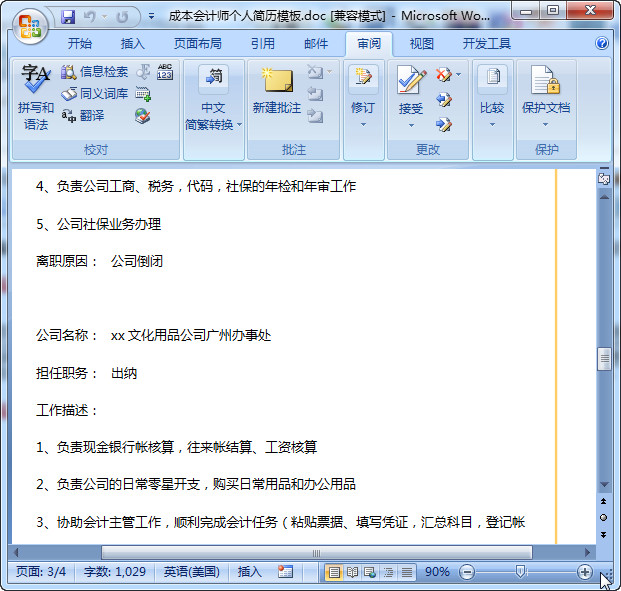
Task: Click the 翻译 translate tool
Action: (82, 116)
